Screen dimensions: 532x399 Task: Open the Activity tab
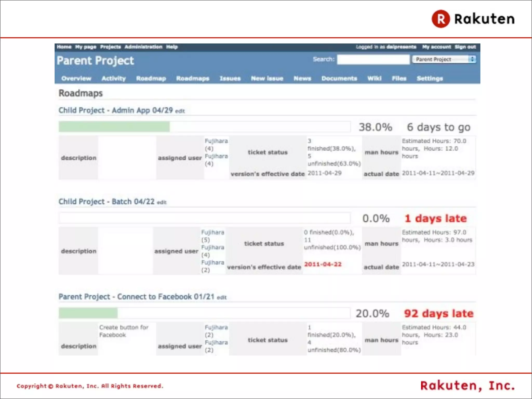(x=114, y=78)
